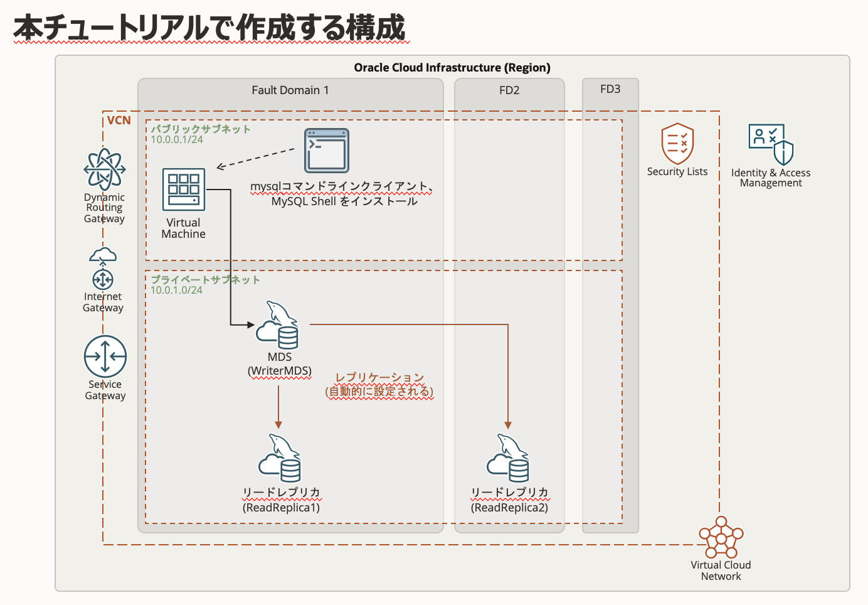Screen dimensions: 868x605
Task: Open the Virtual Machine icon
Action: 183,190
